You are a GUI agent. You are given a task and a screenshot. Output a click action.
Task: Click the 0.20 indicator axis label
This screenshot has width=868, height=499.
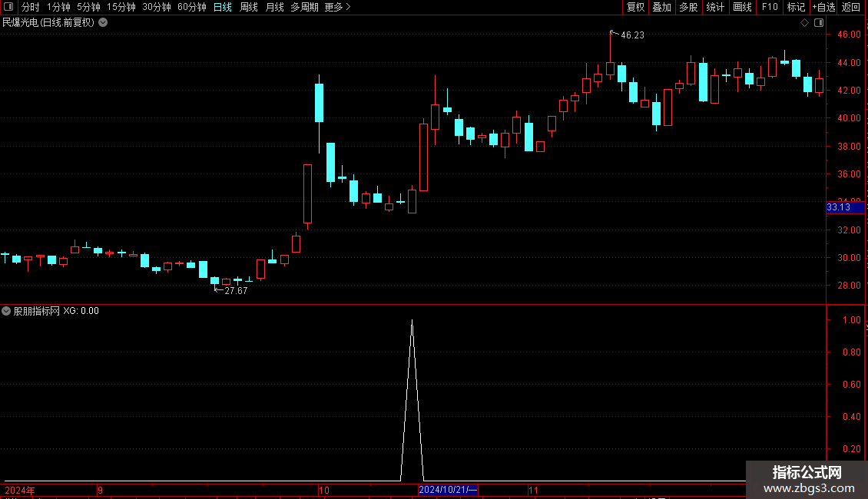click(851, 449)
